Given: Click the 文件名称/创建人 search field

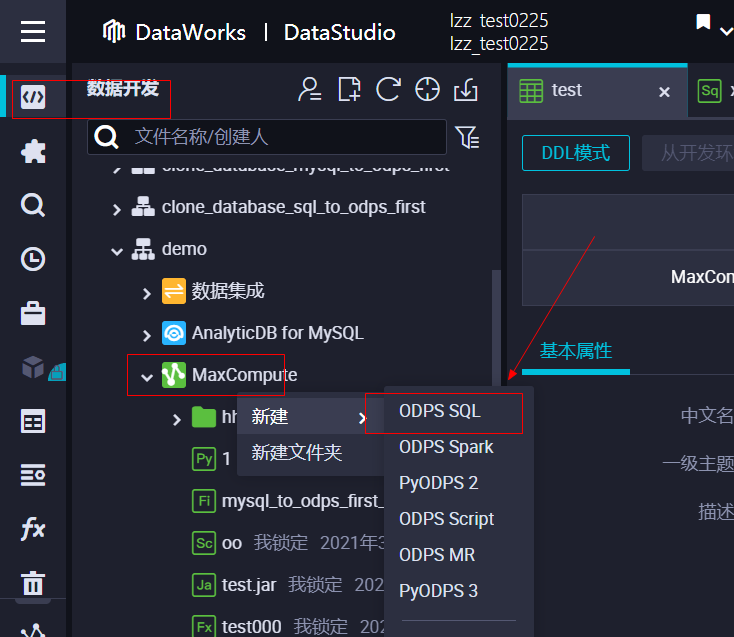Looking at the screenshot, I should 267,137.
